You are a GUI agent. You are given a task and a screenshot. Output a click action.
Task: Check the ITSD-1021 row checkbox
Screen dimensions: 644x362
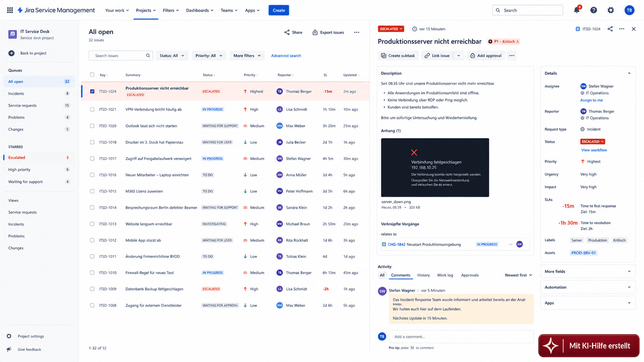point(92,109)
